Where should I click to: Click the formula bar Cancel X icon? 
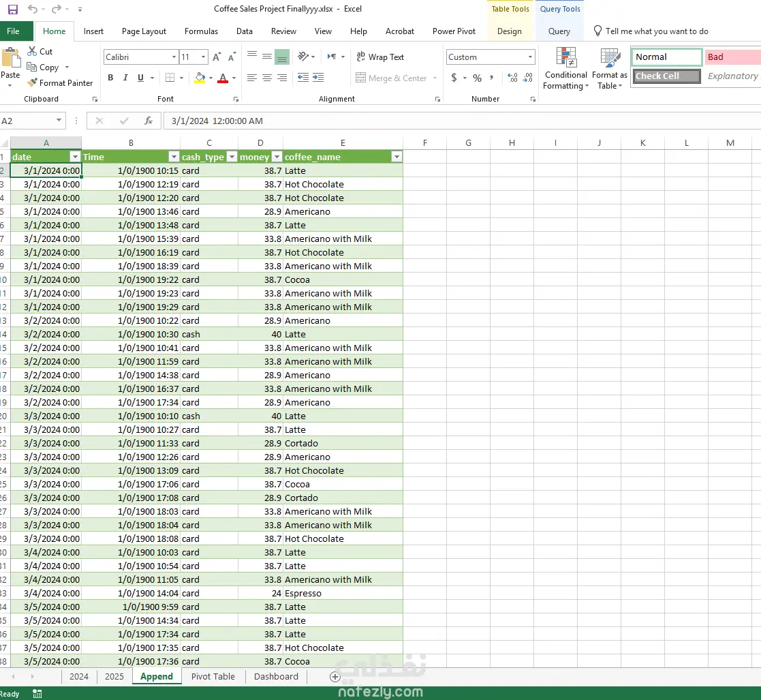[99, 121]
